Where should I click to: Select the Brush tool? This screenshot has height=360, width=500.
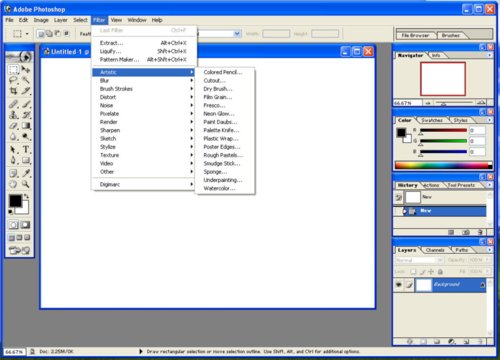point(26,104)
